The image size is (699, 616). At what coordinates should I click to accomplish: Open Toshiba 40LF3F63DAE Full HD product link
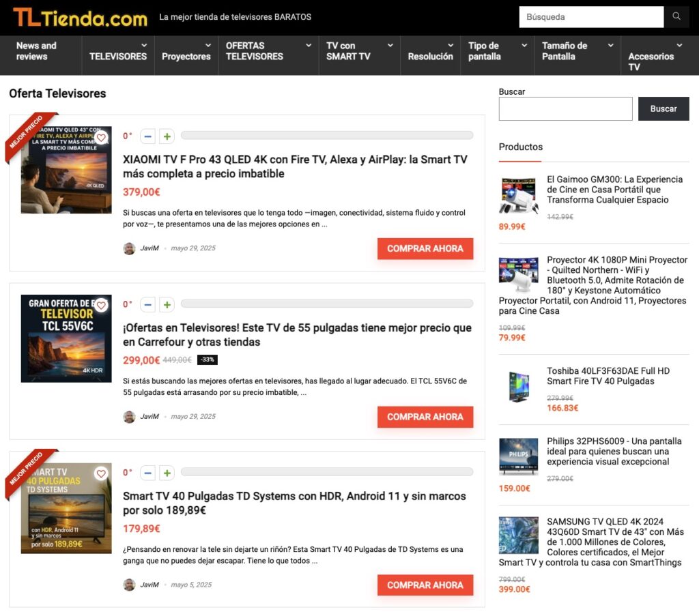608,376
